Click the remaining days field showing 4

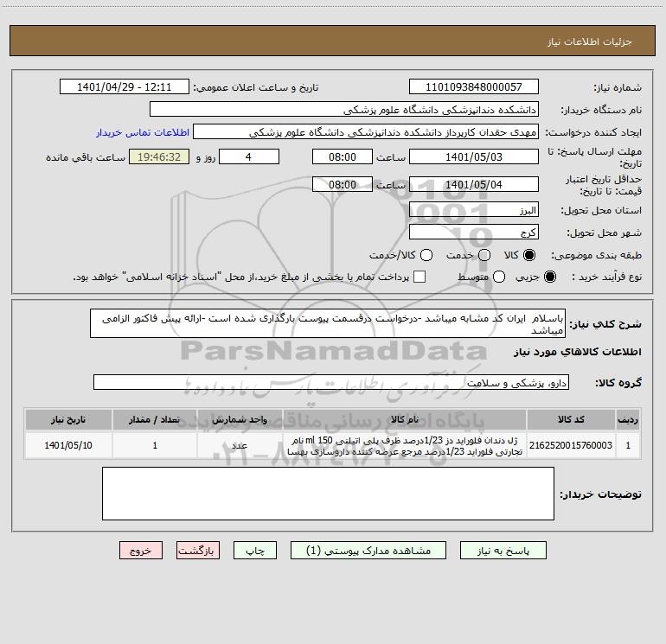(249, 156)
